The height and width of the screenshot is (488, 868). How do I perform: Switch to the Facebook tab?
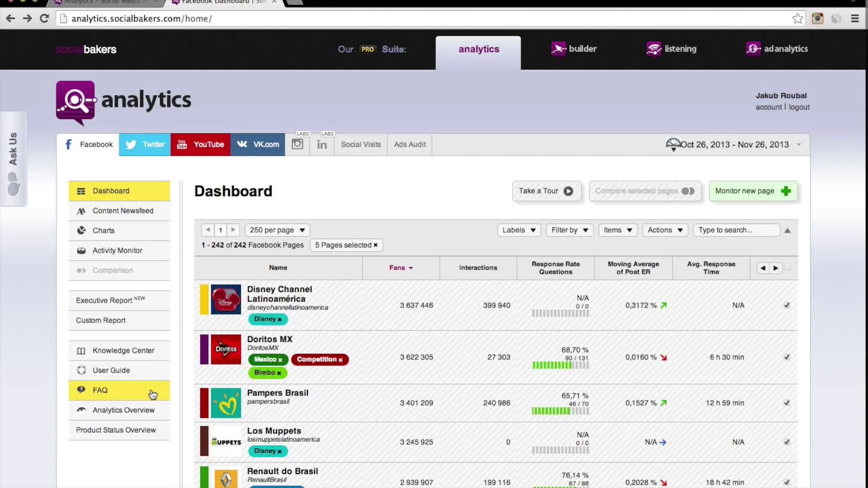(x=88, y=145)
